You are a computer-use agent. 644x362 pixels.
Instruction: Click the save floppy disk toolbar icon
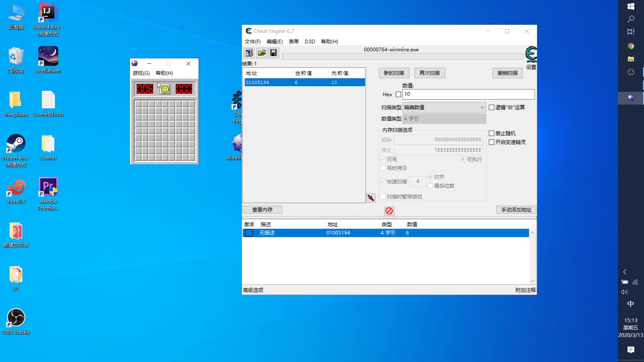(274, 53)
